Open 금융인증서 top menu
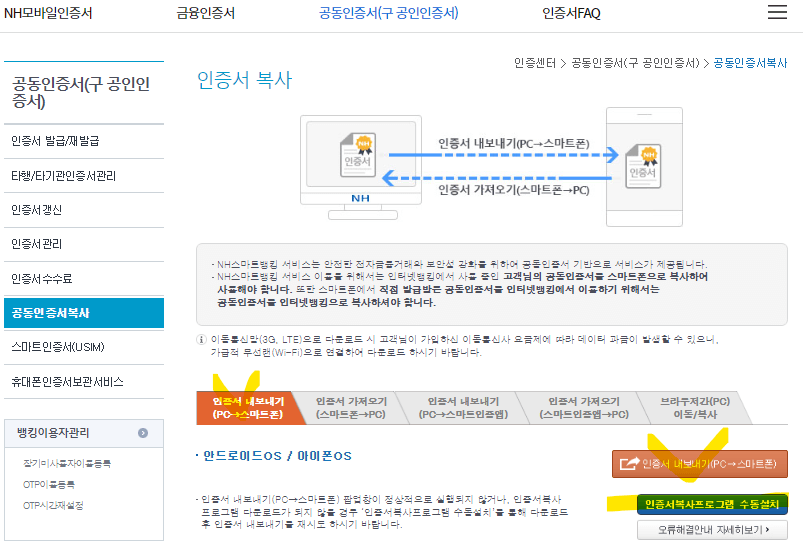The image size is (803, 541). [205, 13]
